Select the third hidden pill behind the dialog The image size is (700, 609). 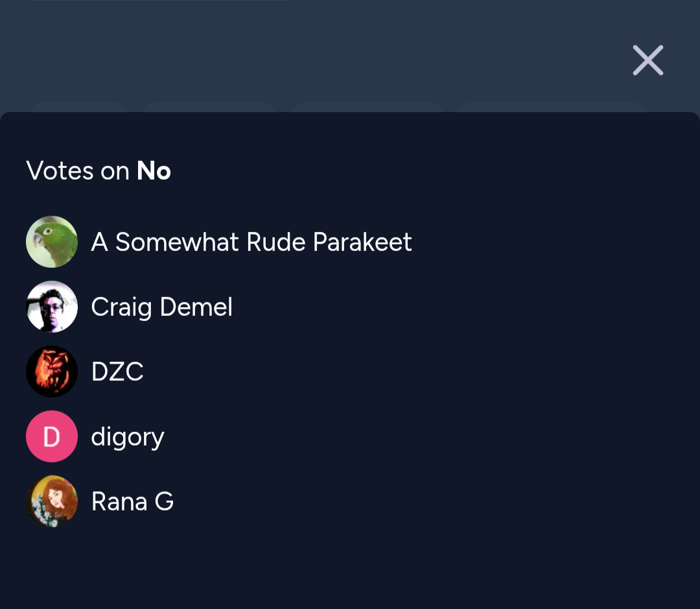point(367,106)
